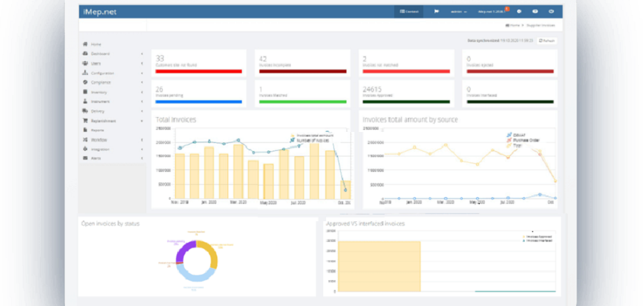This screenshot has width=644, height=306.
Task: Open the admin user dropdown
Action: (x=459, y=12)
